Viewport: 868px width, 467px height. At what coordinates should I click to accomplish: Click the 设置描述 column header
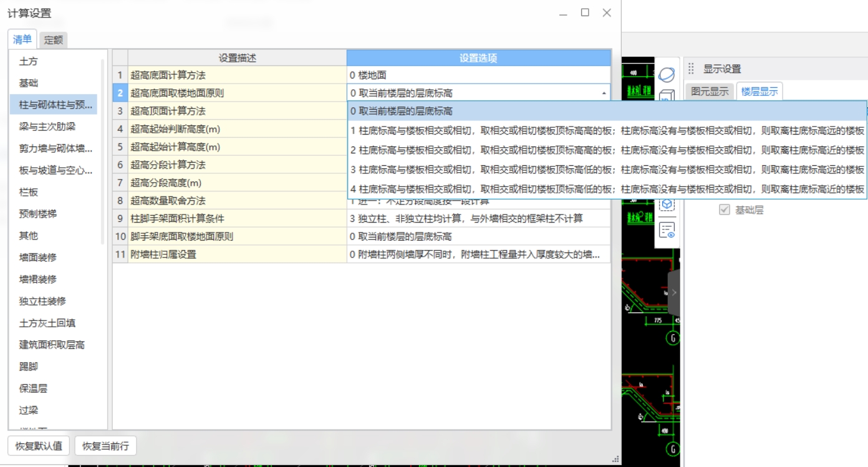(x=237, y=58)
